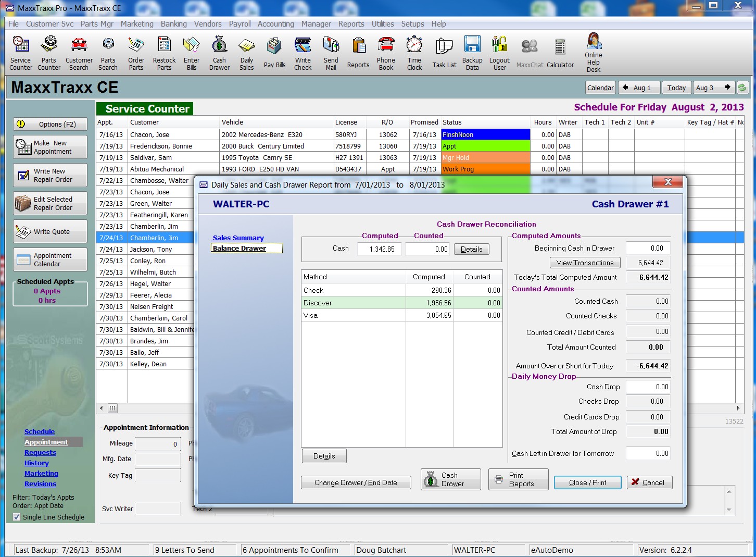Open the Sales Summary link in report dialog
This screenshot has height=557, width=756.
(x=238, y=238)
